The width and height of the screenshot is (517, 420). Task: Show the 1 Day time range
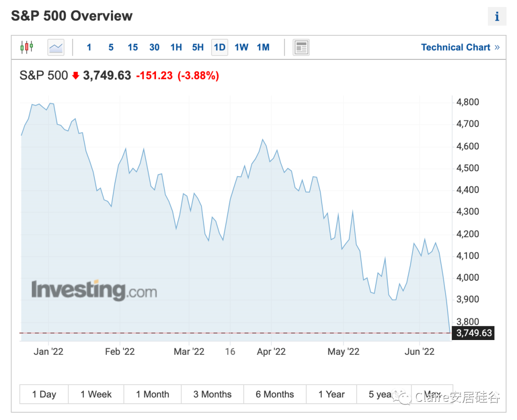click(x=44, y=395)
